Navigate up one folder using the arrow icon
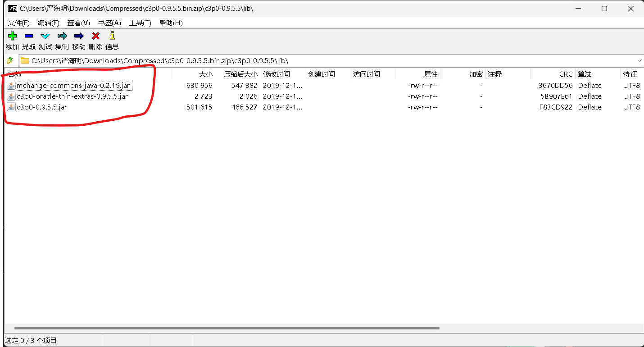 coord(9,60)
